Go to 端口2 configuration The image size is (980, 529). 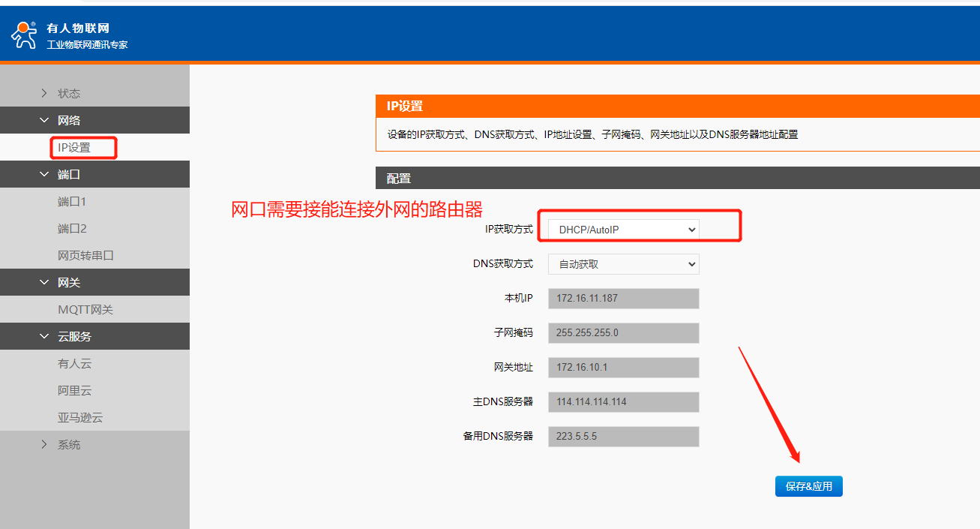(x=72, y=229)
